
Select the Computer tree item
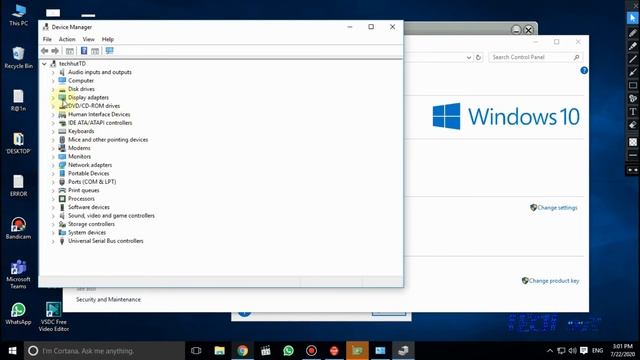pos(81,81)
